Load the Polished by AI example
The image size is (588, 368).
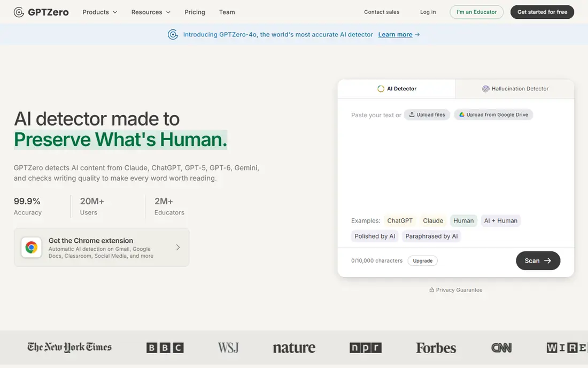(x=375, y=236)
